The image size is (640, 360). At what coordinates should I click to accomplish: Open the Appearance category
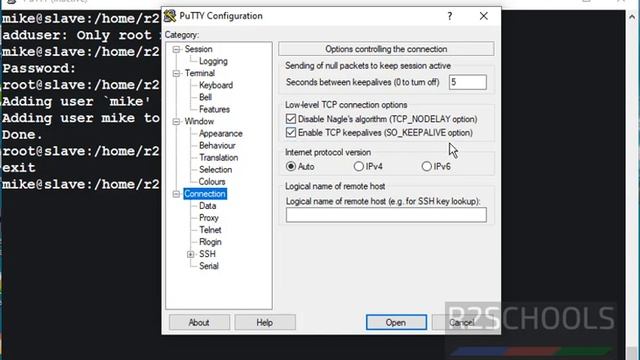click(x=220, y=133)
